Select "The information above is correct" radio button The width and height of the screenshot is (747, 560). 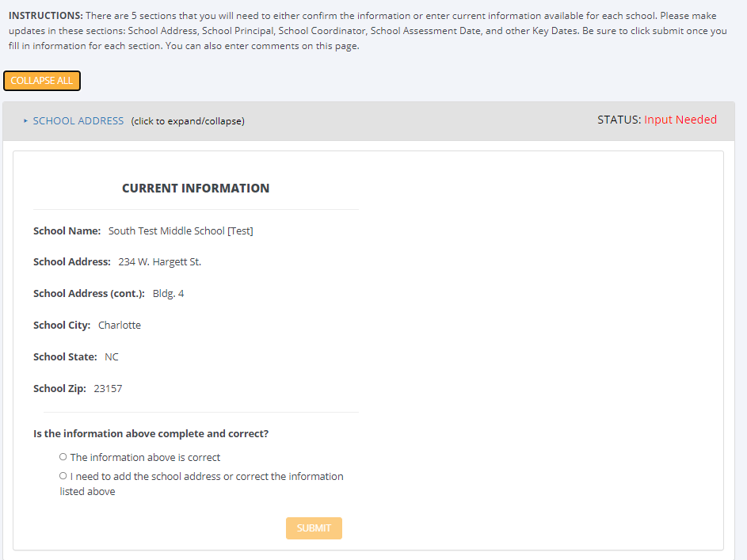click(63, 457)
